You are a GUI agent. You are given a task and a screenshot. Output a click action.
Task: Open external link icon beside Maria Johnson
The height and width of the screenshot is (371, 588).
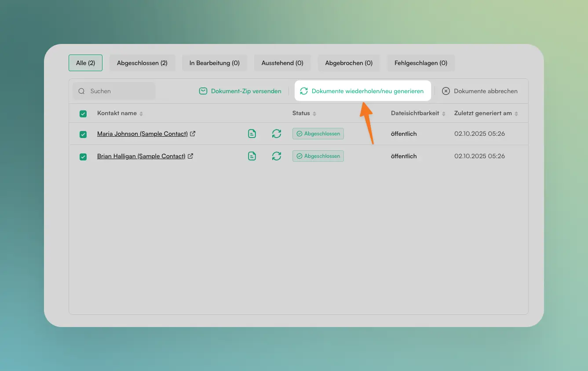[x=192, y=134]
